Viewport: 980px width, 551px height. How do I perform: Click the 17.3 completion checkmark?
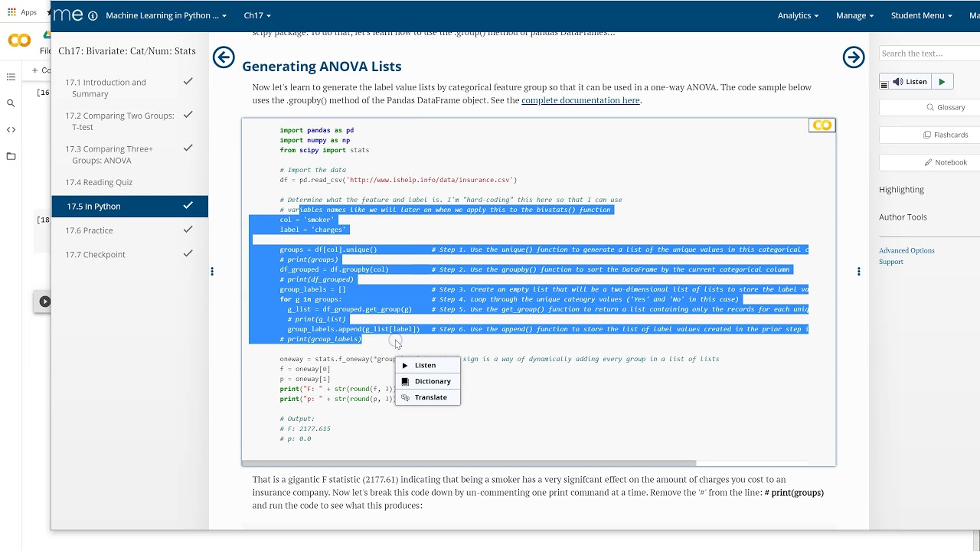click(188, 148)
